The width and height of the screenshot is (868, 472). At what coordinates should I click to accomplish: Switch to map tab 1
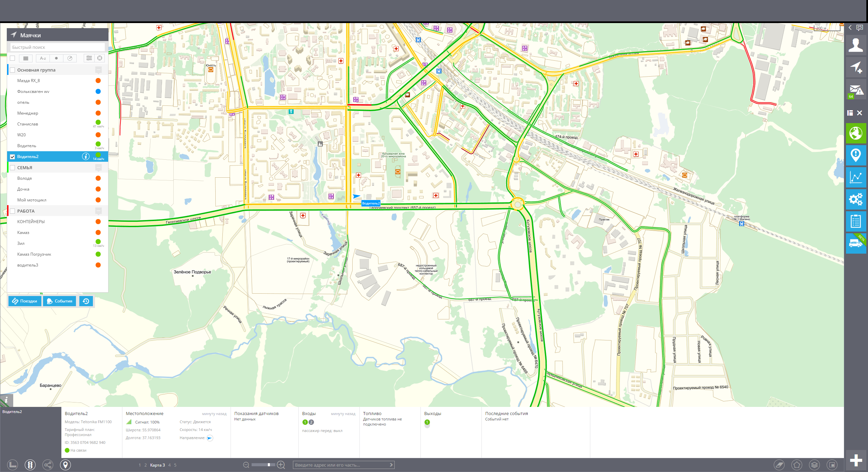coord(140,465)
